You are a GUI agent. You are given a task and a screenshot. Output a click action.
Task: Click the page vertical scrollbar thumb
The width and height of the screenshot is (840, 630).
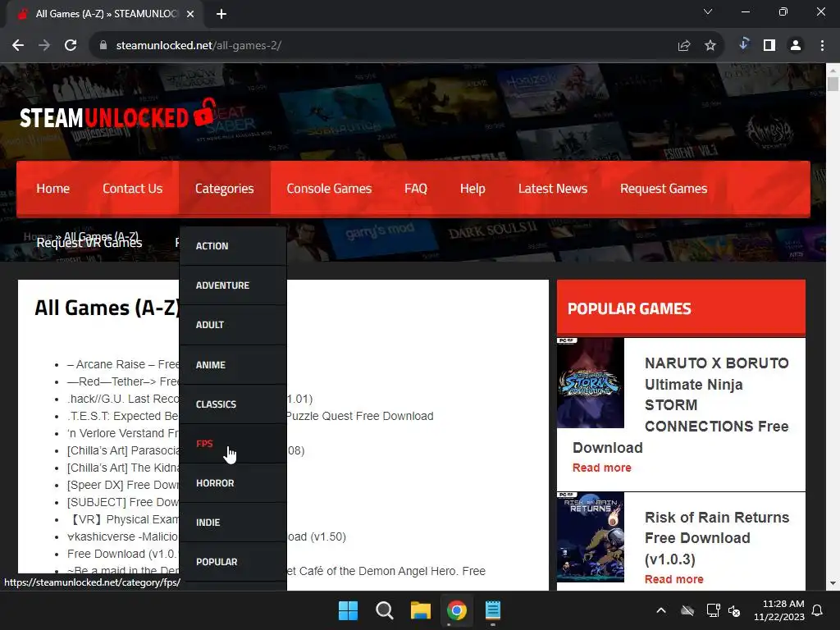(833, 84)
